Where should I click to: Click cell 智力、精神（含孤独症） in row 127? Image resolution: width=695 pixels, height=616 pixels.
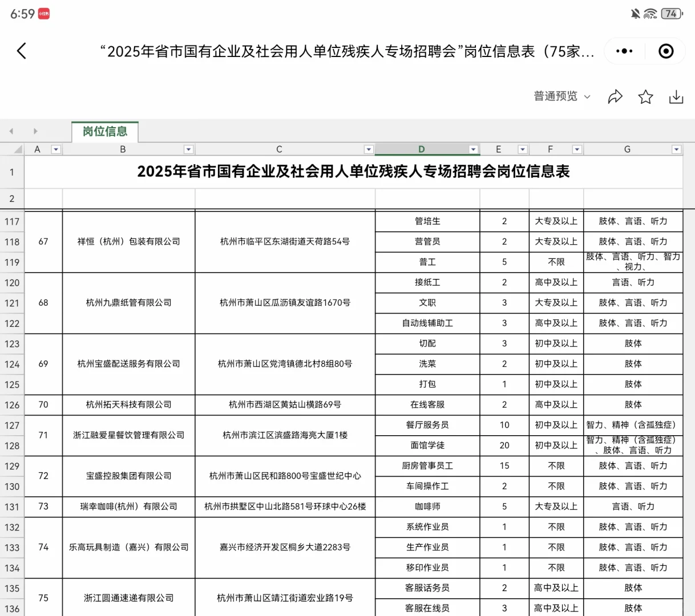pos(633,425)
